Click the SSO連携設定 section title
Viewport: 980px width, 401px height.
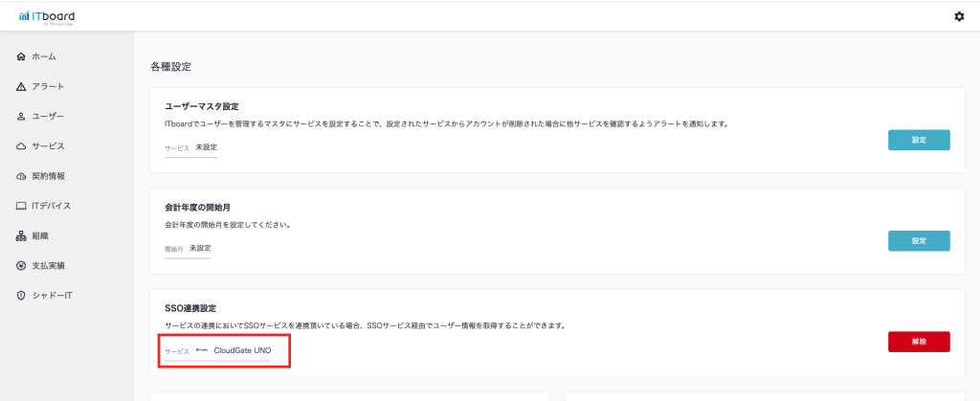191,308
